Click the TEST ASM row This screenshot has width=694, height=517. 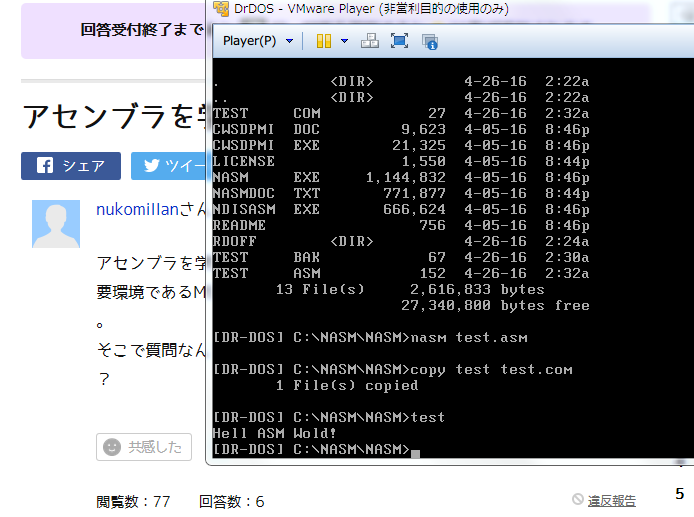(x=401, y=273)
